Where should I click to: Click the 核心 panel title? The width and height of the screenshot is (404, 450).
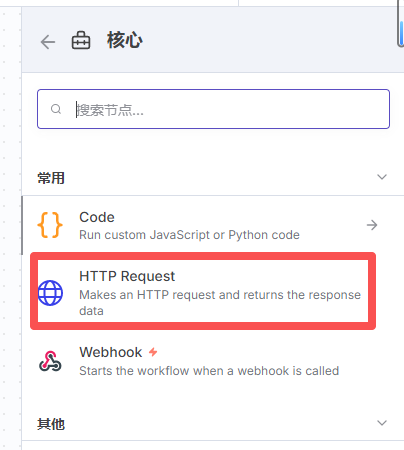pyautogui.click(x=125, y=40)
